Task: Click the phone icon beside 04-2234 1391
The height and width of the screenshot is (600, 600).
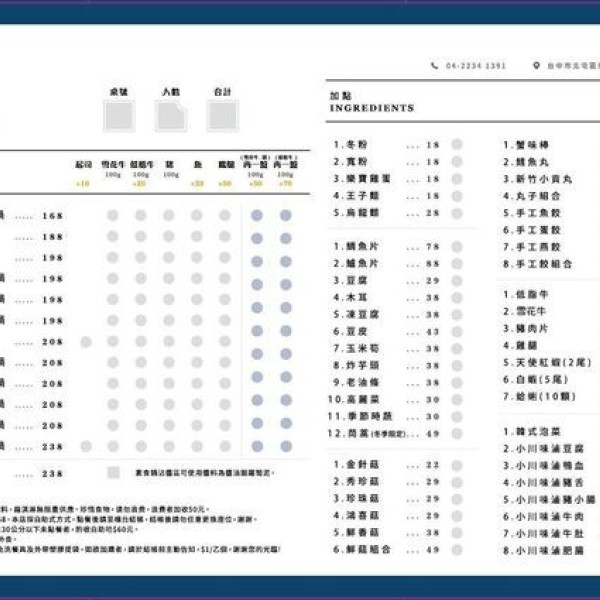Action: coord(434,66)
